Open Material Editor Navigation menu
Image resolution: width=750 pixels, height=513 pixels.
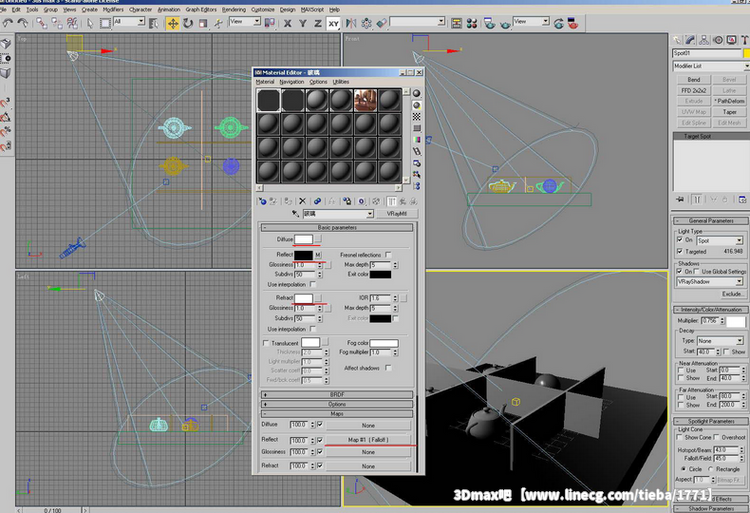292,82
